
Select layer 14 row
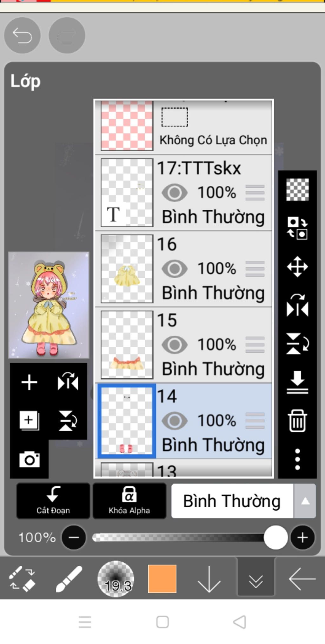[x=184, y=421]
